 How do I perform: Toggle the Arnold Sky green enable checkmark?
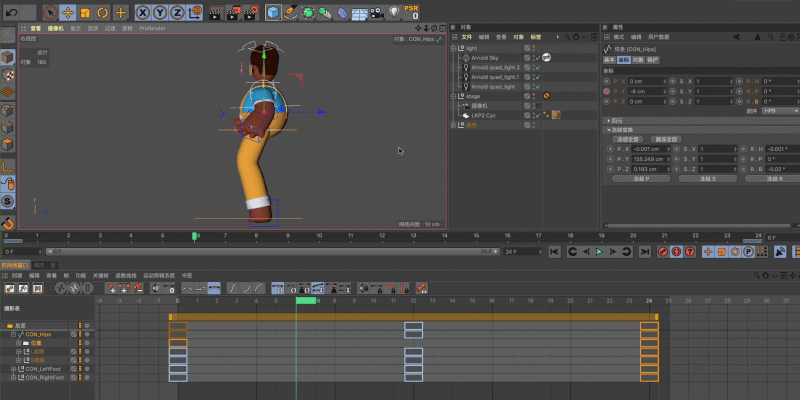point(538,58)
